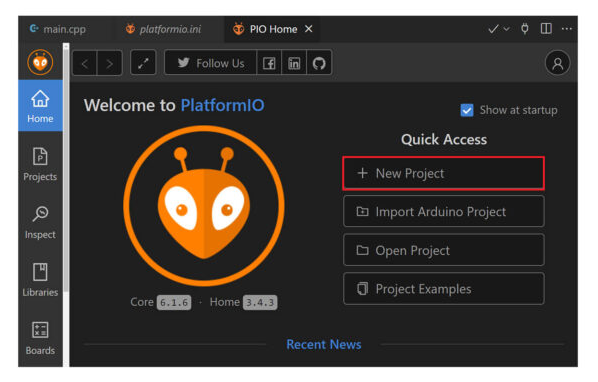Open the Twitter Follow Us button
598x382 pixels.
click(x=211, y=63)
